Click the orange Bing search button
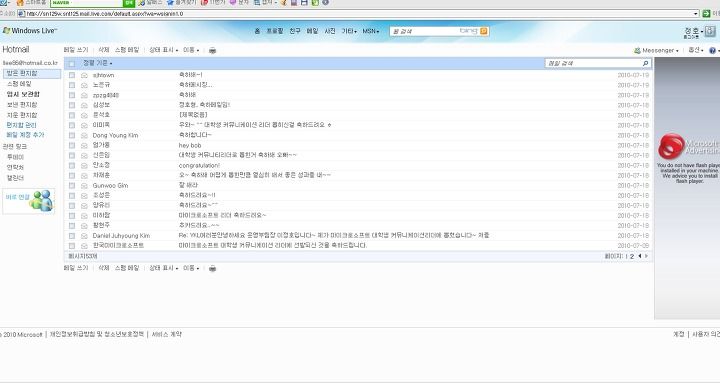The width and height of the screenshot is (720, 383). tap(484, 31)
